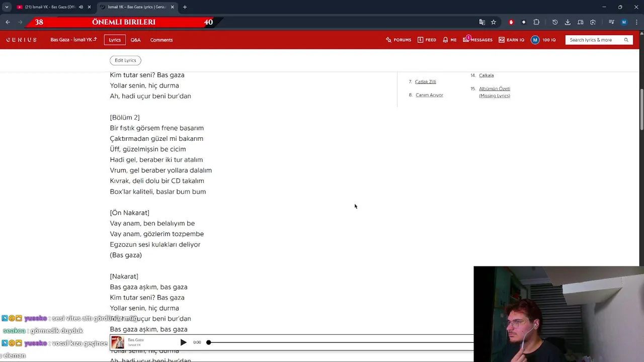Open the red ad-blocker extension icon

click(x=511, y=22)
